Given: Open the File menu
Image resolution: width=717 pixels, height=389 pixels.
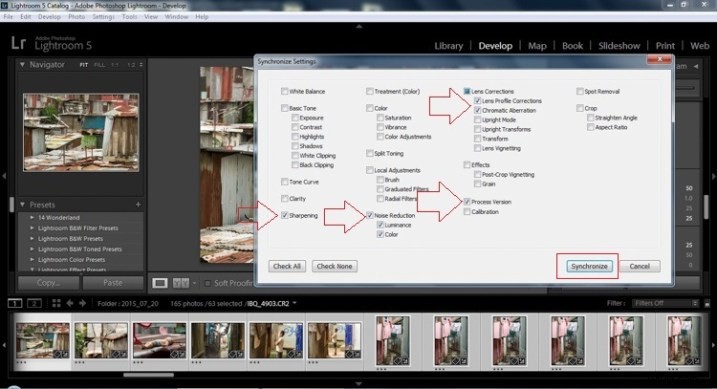Looking at the screenshot, I should (8, 16).
